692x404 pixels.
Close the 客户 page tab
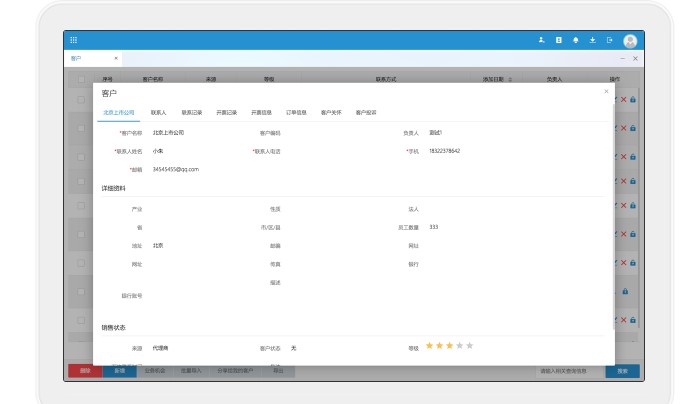116,59
